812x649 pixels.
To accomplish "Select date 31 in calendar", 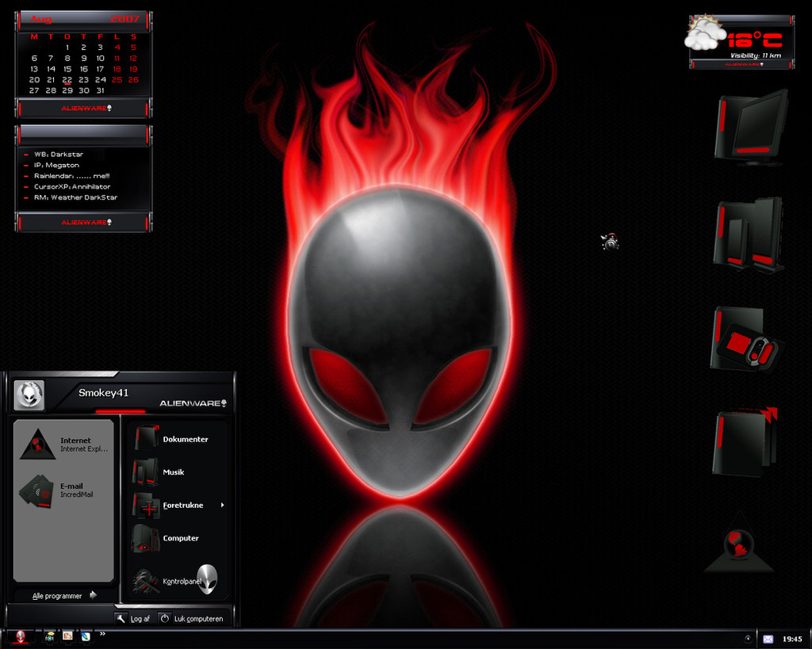I will (101, 90).
